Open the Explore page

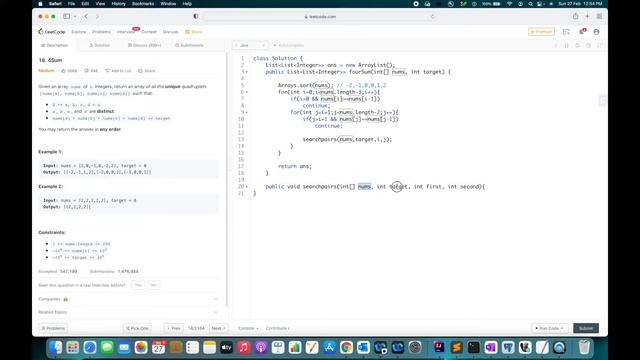78,31
